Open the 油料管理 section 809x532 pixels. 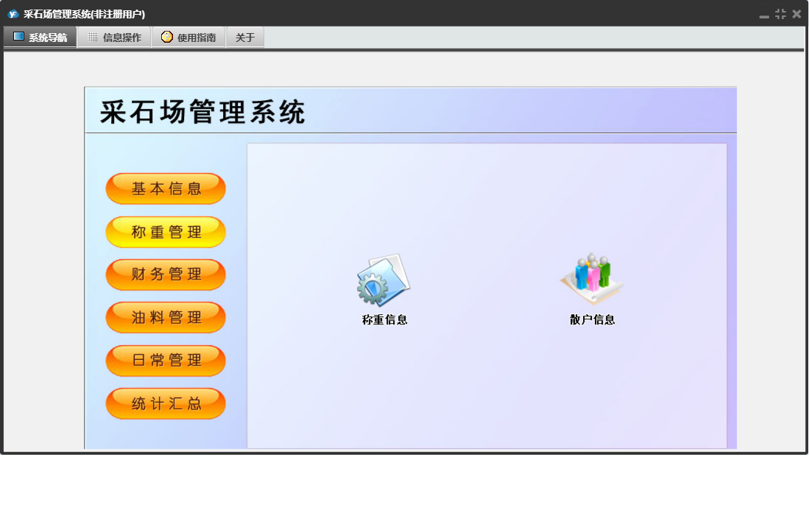tap(166, 318)
